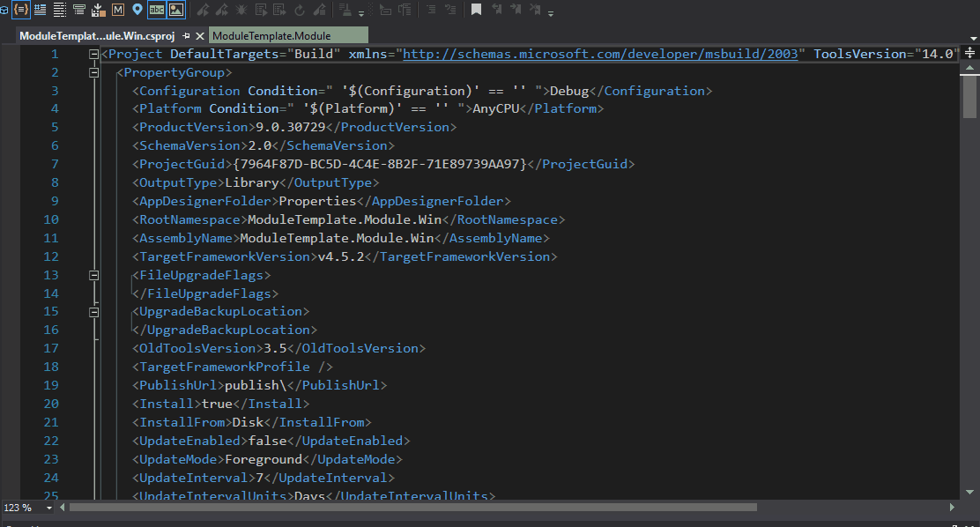Click '9.0.30729' ProductVersion value
The height and width of the screenshot is (527, 980).
click(x=291, y=128)
